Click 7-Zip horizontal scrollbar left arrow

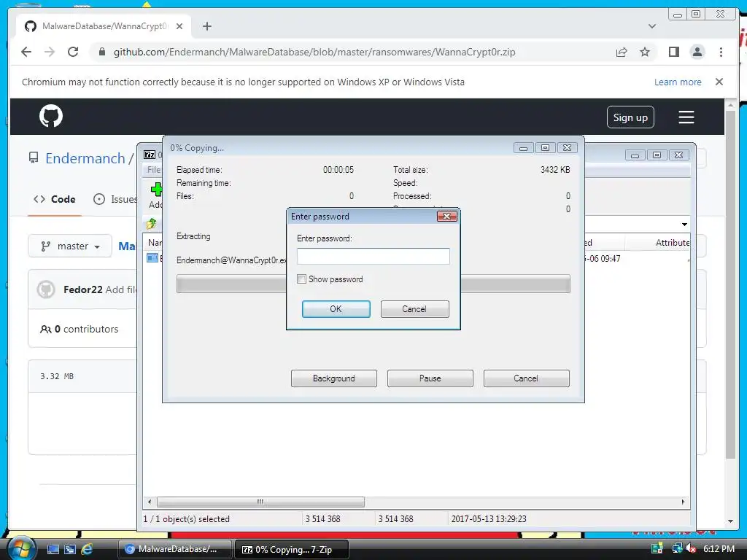(150, 502)
